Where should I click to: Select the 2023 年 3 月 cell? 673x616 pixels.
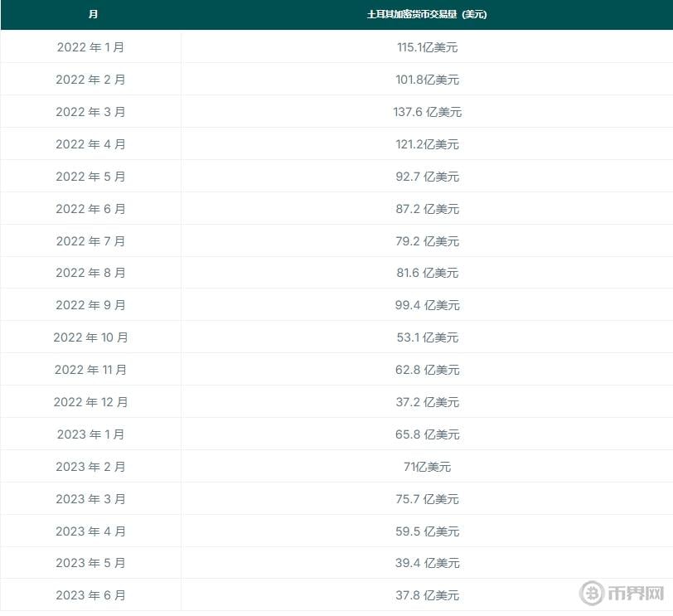pyautogui.click(x=91, y=499)
